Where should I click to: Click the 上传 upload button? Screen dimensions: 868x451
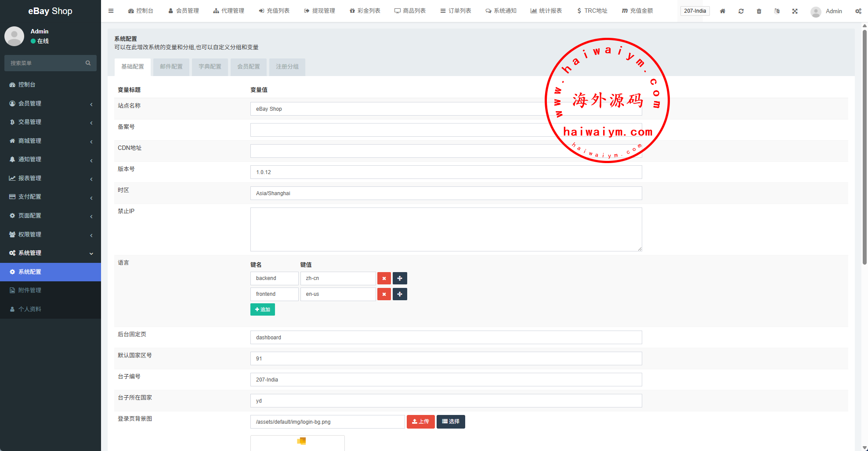tap(420, 422)
